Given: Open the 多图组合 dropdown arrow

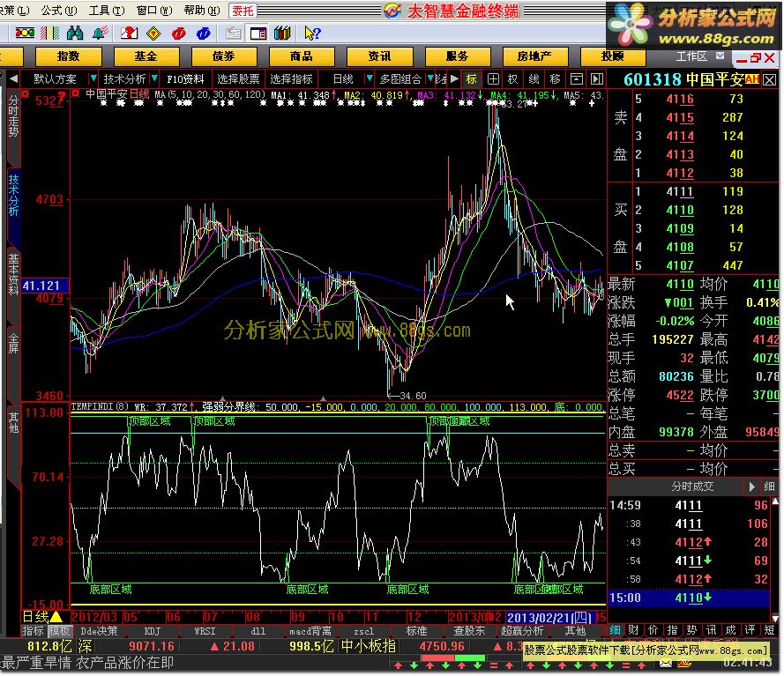Looking at the screenshot, I should (x=430, y=78).
